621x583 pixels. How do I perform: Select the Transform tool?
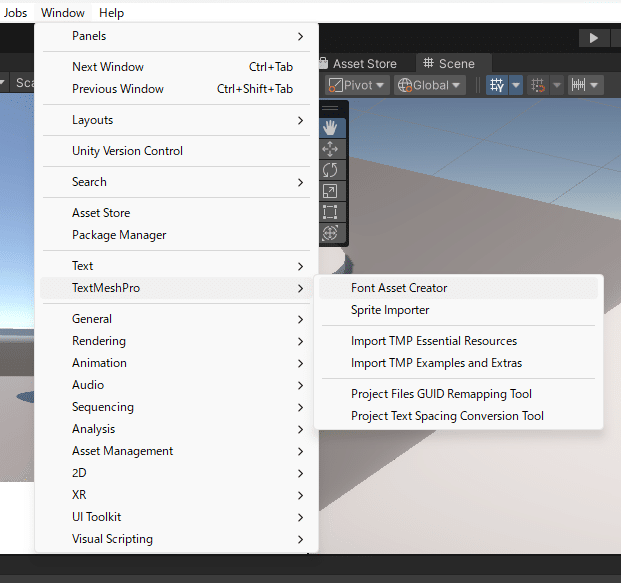click(330, 233)
